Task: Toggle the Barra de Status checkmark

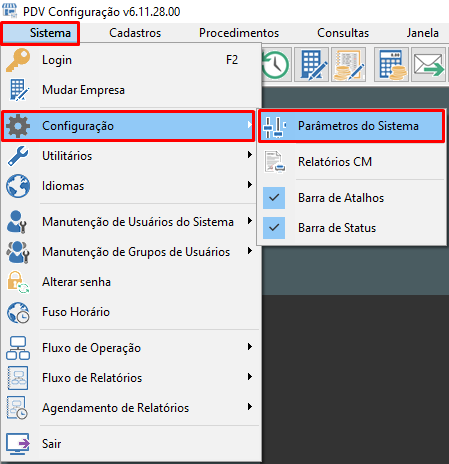Action: pos(274,228)
